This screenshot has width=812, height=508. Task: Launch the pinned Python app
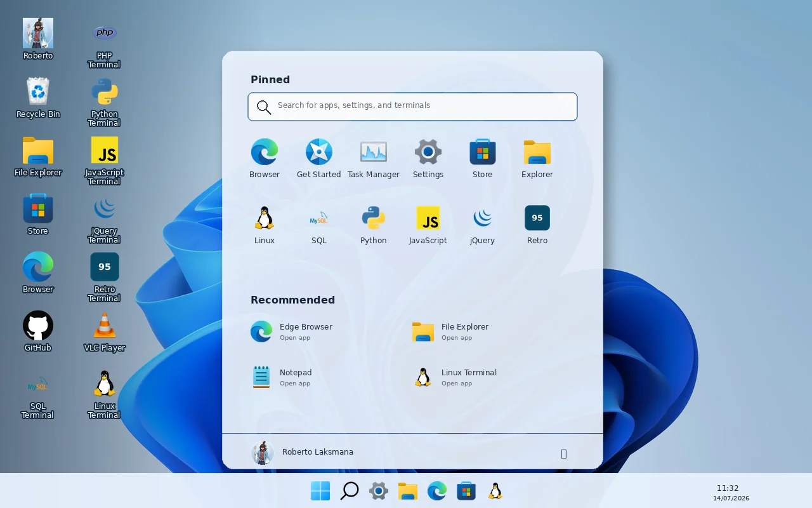(x=374, y=225)
